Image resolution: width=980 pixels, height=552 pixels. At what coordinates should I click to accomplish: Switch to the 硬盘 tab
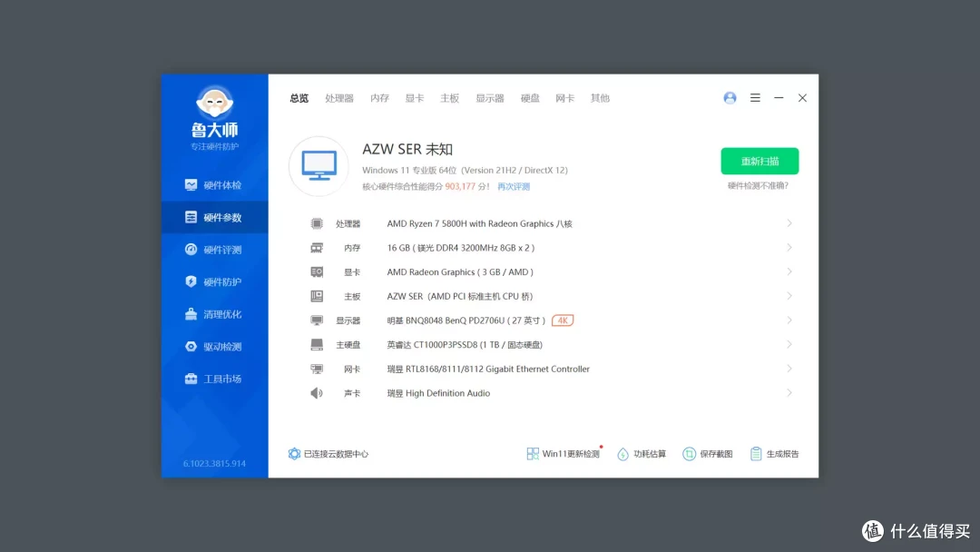point(530,98)
